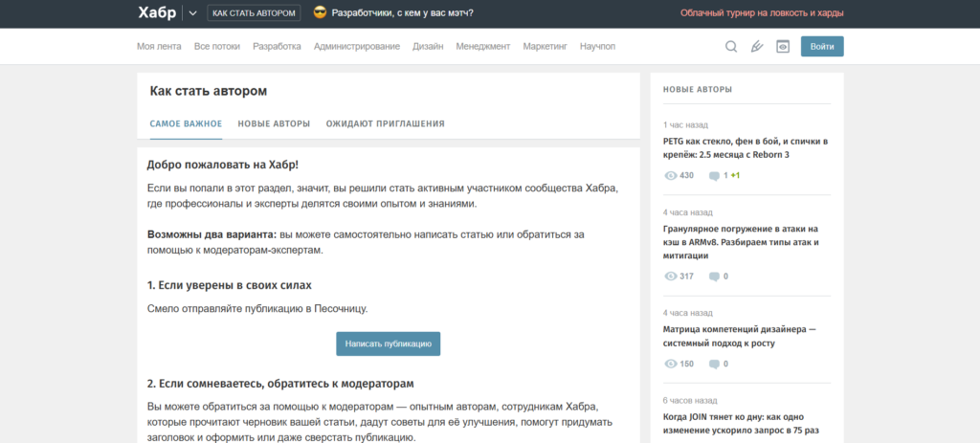
Task: Click heading 2. Если сомневаетесь, обратитесь к модераторам
Action: coord(280,383)
